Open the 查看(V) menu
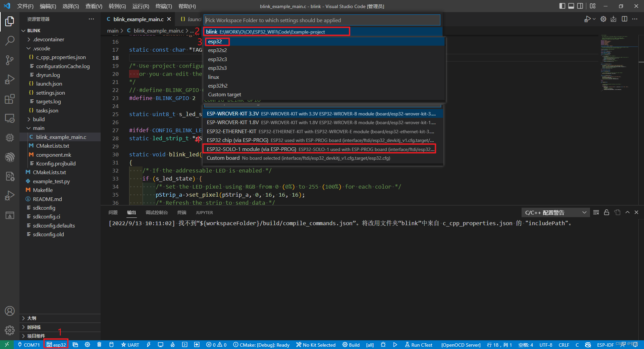644x349 pixels. pyautogui.click(x=94, y=6)
